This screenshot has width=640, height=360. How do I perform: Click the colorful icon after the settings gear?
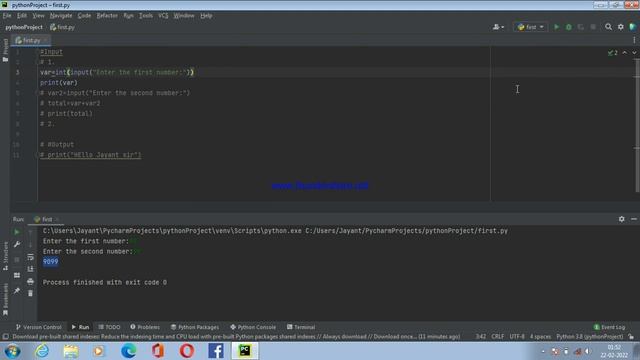[x=632, y=27]
